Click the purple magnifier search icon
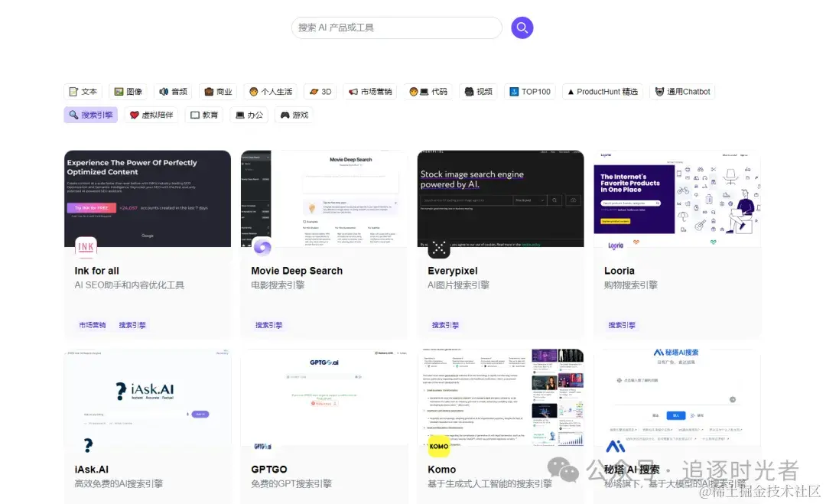 tap(522, 28)
